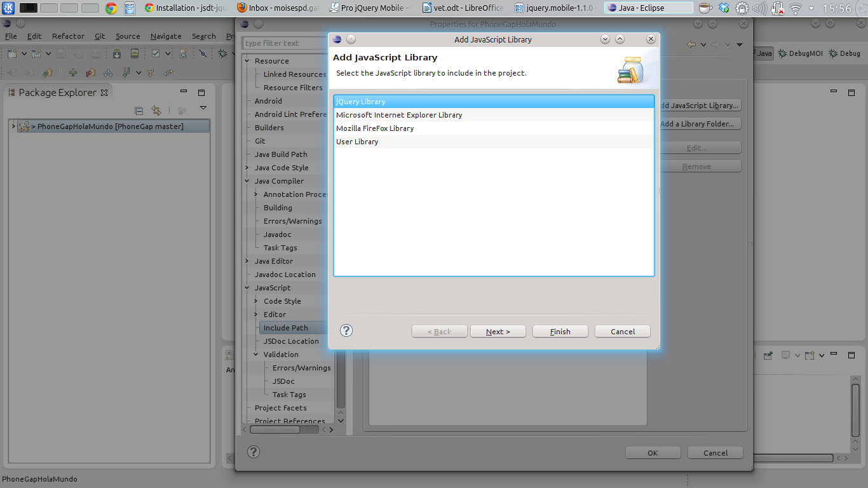Collapse the JavaScript section in the tree
Viewport: 868px width, 488px height.
coord(248,287)
